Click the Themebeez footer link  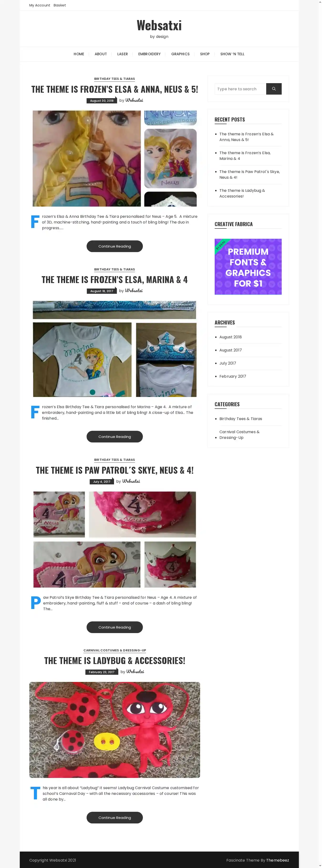click(277, 860)
